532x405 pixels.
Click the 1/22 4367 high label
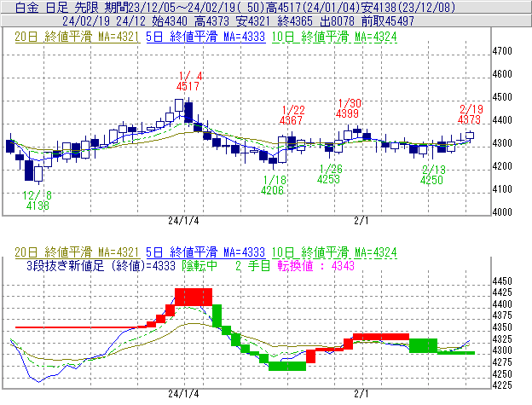(292, 115)
